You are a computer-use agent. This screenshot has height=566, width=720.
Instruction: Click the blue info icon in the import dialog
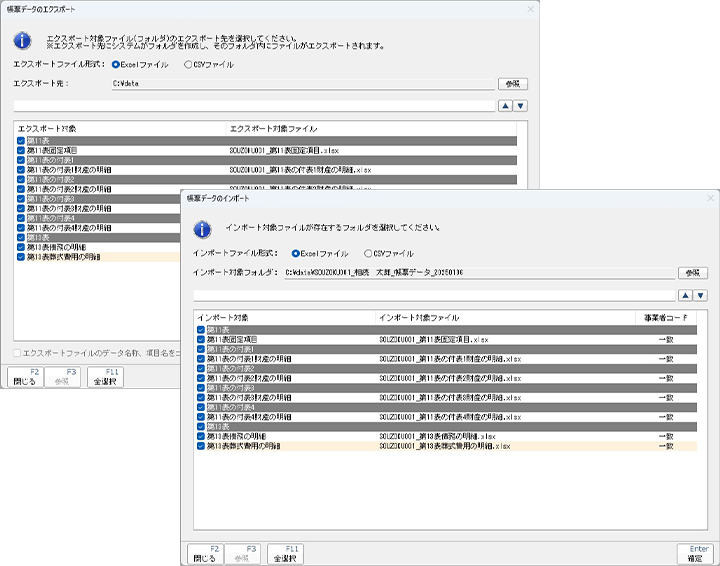point(202,229)
